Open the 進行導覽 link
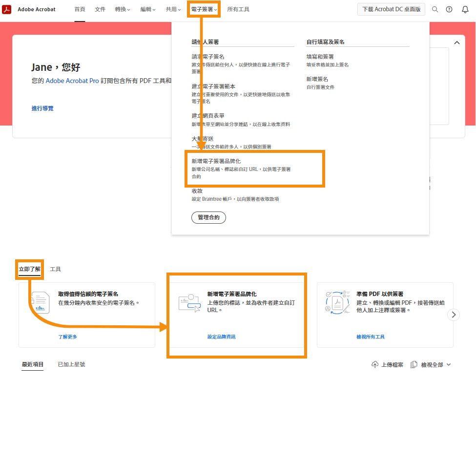Viewport: 476px width, 465px height. tap(42, 108)
